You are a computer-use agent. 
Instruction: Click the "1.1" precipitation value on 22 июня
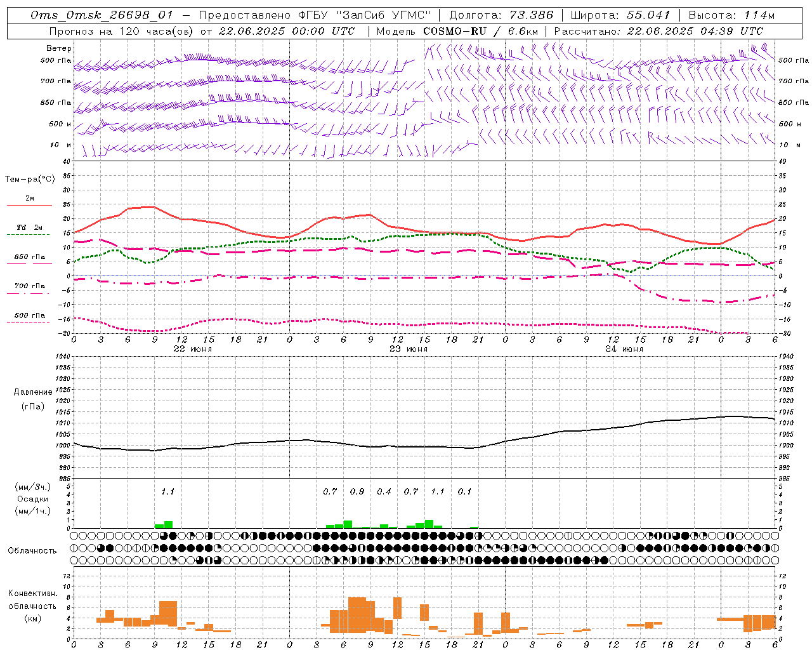click(x=167, y=492)
